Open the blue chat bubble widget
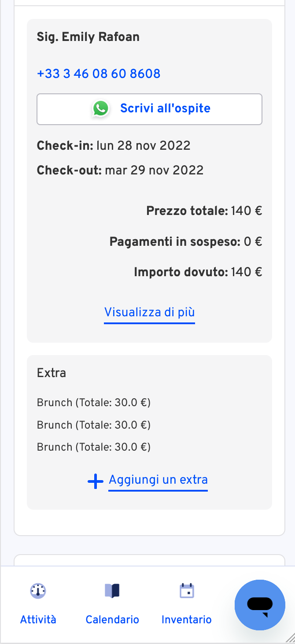The width and height of the screenshot is (295, 644). pyautogui.click(x=260, y=605)
